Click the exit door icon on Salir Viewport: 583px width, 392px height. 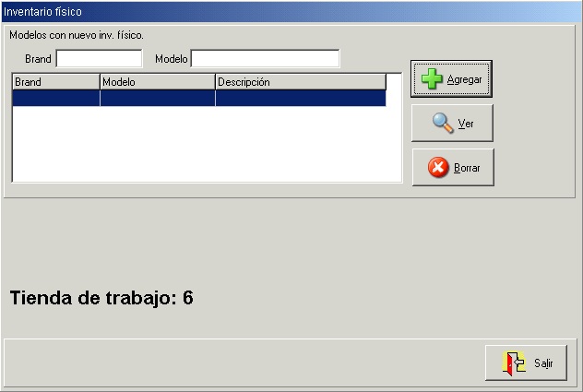tap(514, 363)
